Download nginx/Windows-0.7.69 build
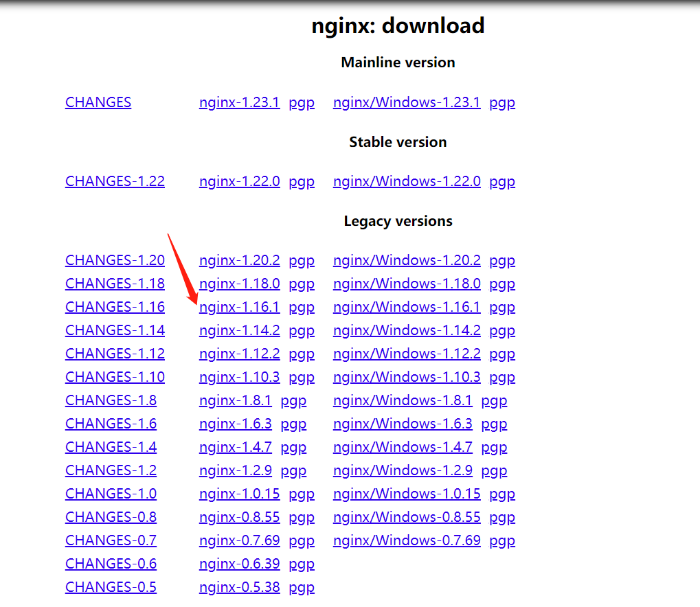 pos(407,540)
